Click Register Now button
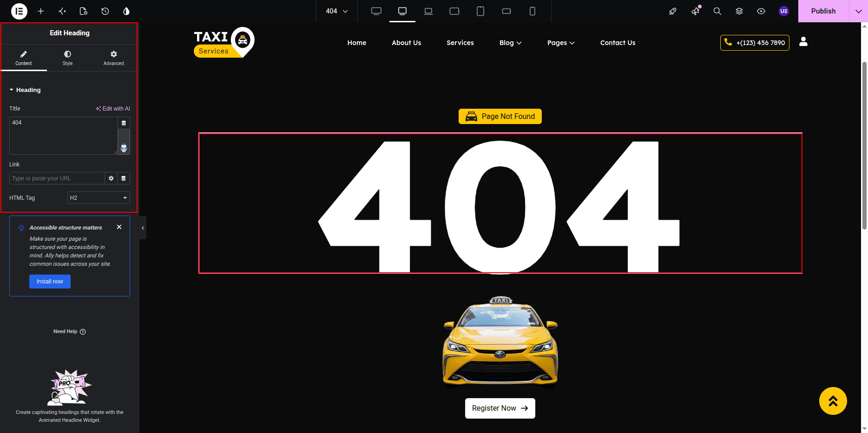 click(500, 408)
